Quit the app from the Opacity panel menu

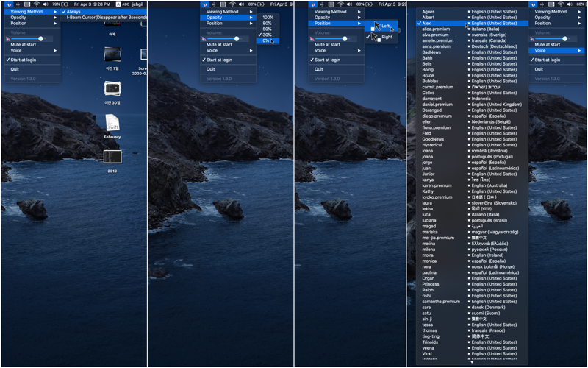click(x=228, y=69)
